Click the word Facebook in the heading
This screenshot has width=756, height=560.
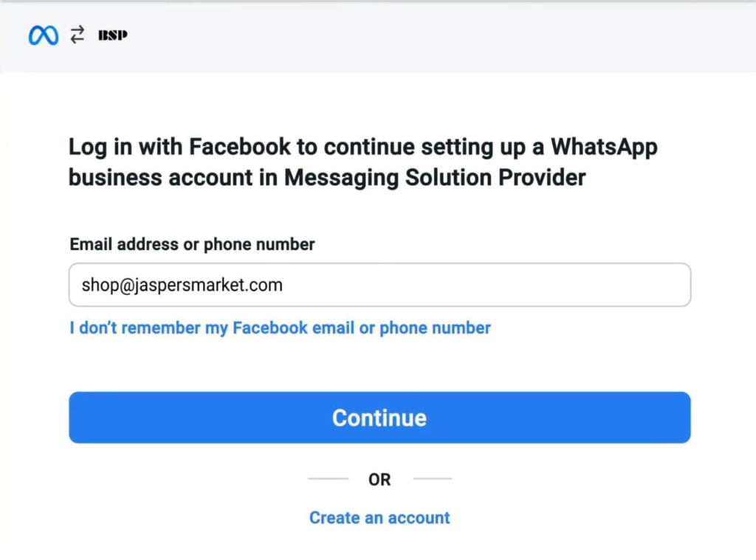[x=240, y=147]
